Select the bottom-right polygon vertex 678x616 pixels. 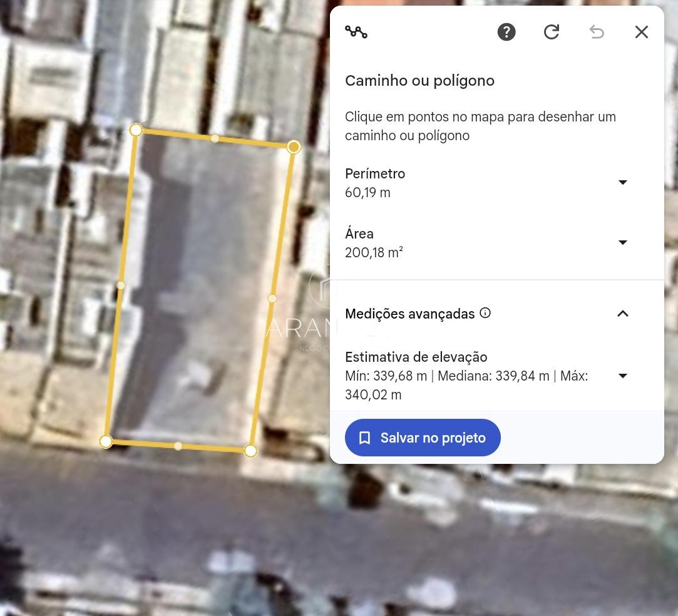point(250,451)
